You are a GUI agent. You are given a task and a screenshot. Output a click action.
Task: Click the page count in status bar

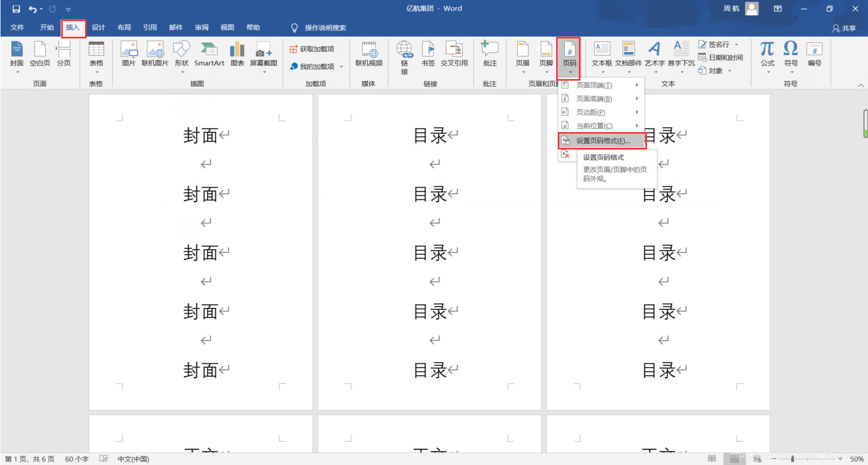pyautogui.click(x=30, y=459)
